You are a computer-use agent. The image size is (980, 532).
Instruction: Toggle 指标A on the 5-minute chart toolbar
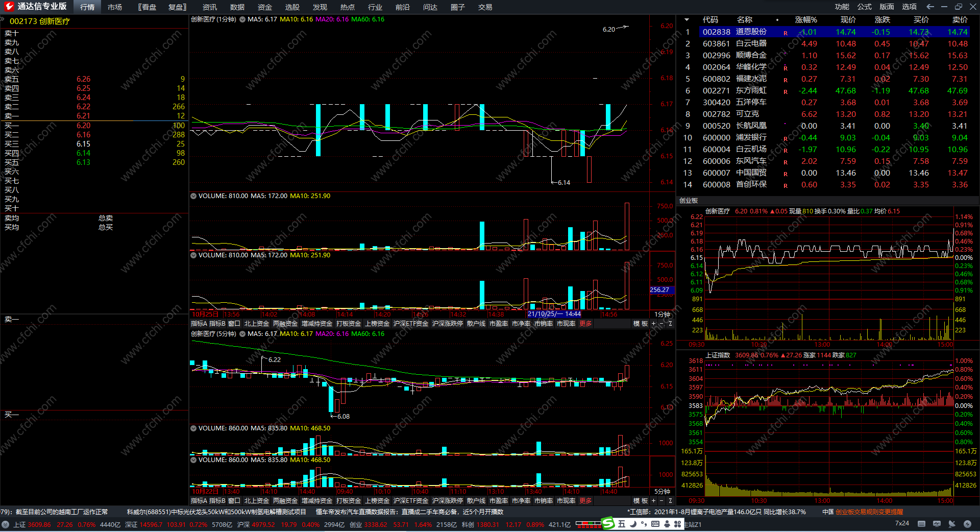click(199, 501)
